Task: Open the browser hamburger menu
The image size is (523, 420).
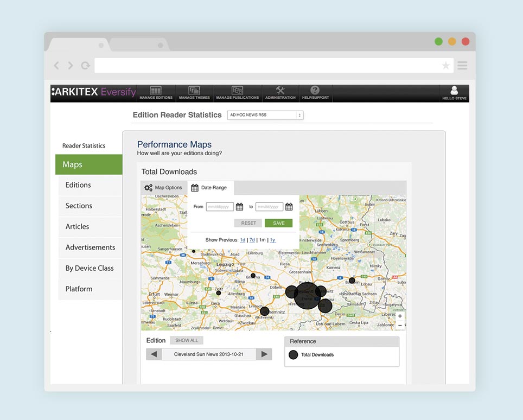Action: click(x=462, y=65)
